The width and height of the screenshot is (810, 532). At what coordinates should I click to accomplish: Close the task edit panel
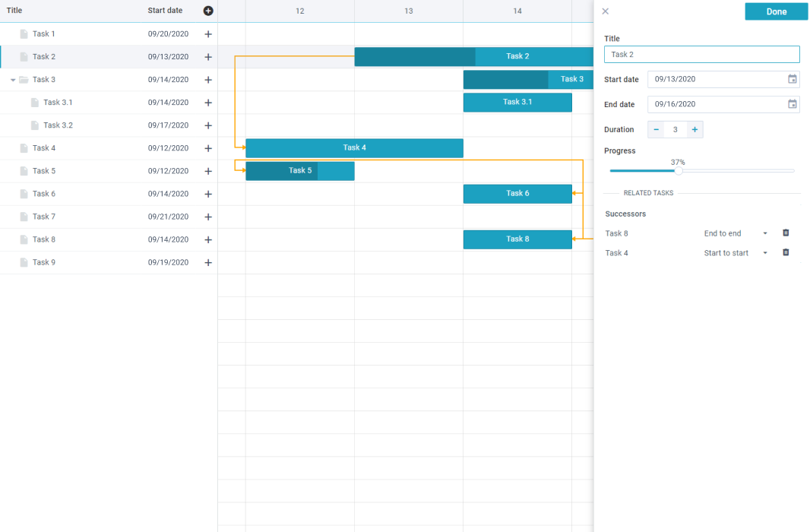(606, 11)
